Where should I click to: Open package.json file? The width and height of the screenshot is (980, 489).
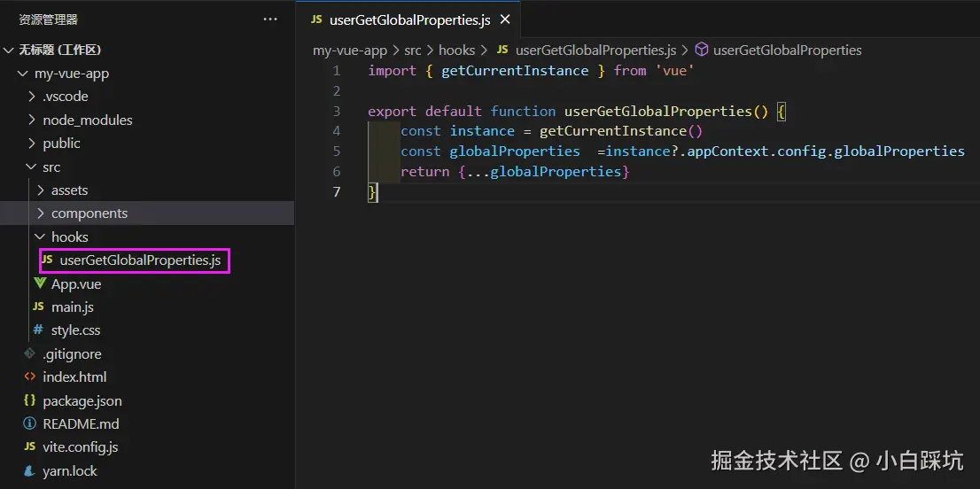pos(82,401)
